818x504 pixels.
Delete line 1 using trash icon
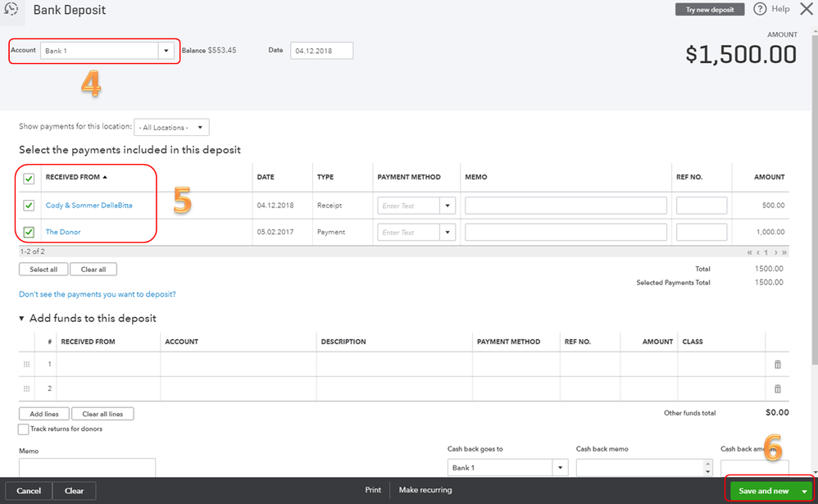(778, 364)
